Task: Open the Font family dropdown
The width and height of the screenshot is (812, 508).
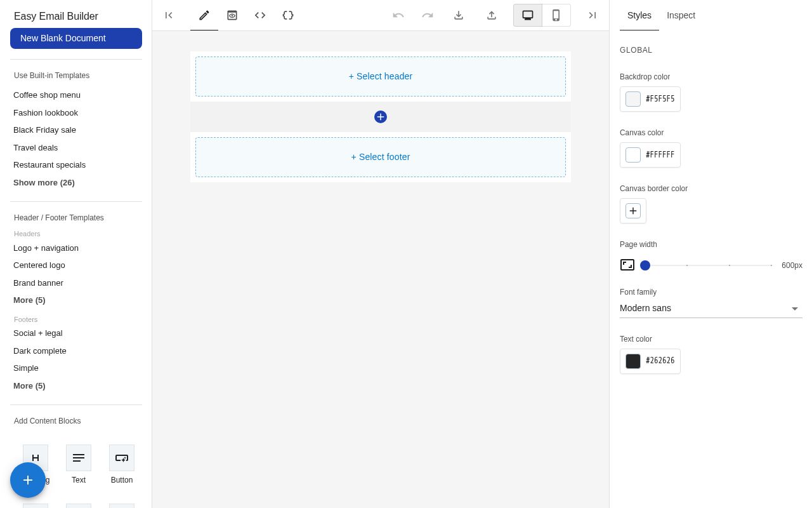Action: pyautogui.click(x=711, y=308)
